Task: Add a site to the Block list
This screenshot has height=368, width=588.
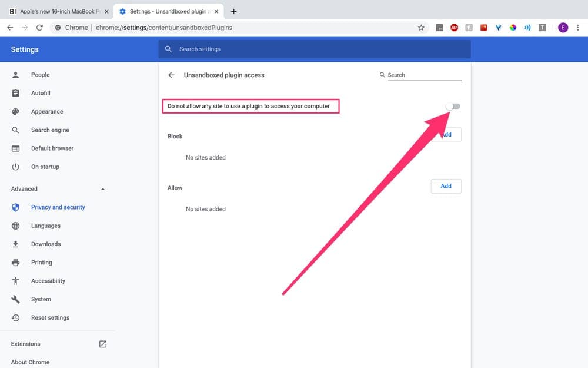Action: pyautogui.click(x=446, y=135)
